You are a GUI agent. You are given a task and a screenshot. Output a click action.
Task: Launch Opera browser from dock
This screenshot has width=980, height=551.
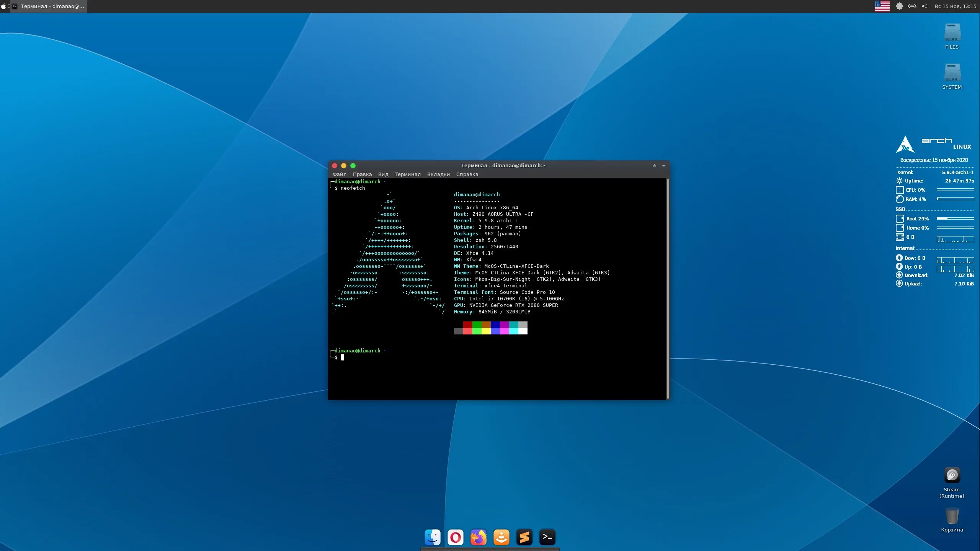456,537
